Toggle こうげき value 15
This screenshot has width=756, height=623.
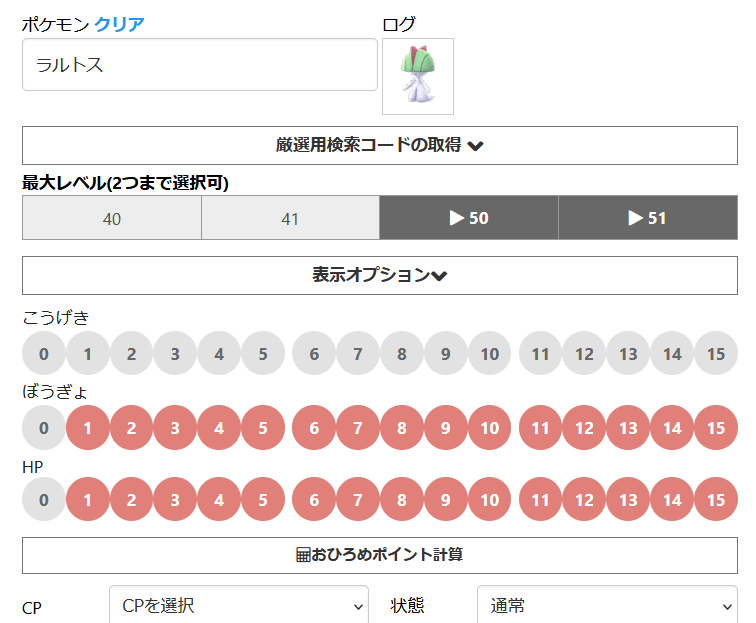[716, 353]
